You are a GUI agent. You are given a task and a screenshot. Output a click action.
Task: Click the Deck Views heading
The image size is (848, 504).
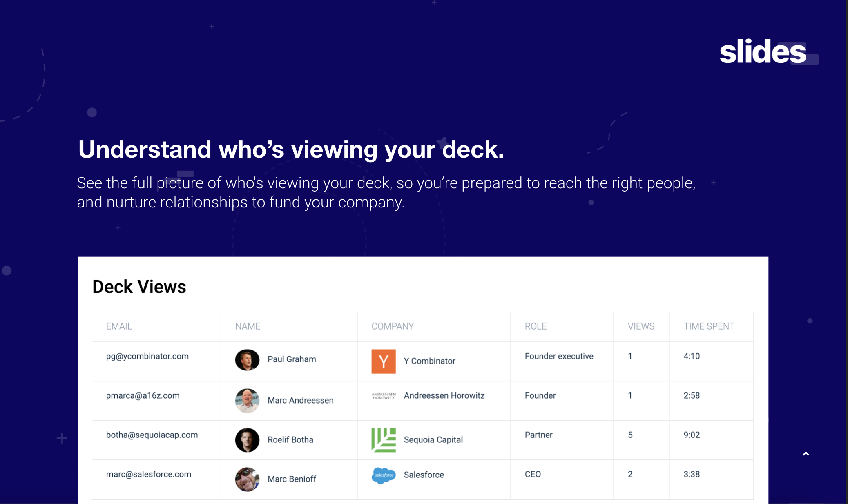[139, 287]
